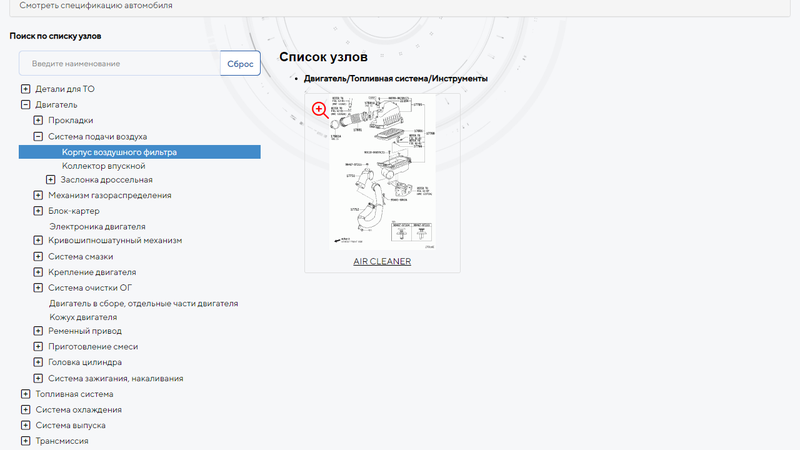Open the air cleaner diagram thumbnail
Image resolution: width=800 pixels, height=450 pixels.
click(382, 174)
